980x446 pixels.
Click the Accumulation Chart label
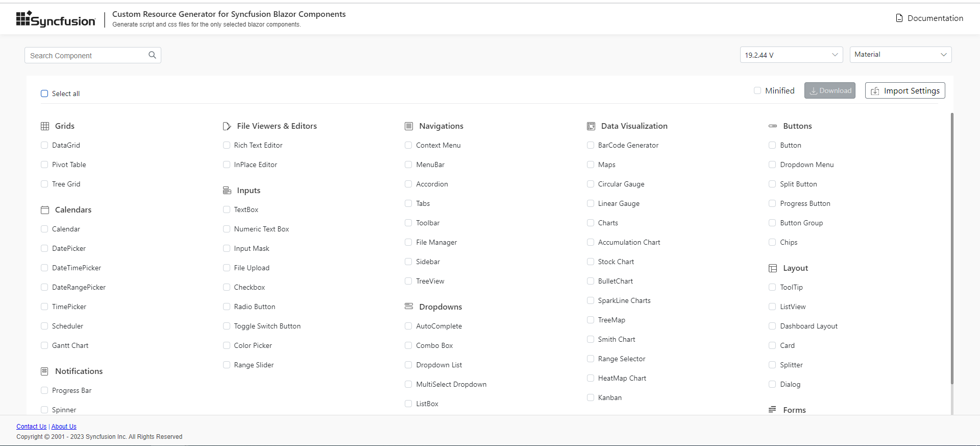pos(629,242)
